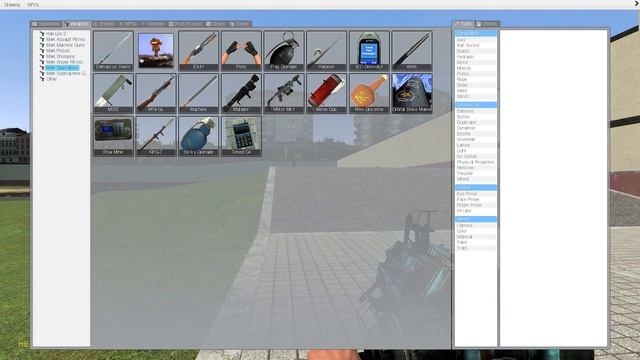Image resolution: width=640 pixels, height=360 pixels.
Task: Choose the Eye Poser tool
Action: (476, 194)
